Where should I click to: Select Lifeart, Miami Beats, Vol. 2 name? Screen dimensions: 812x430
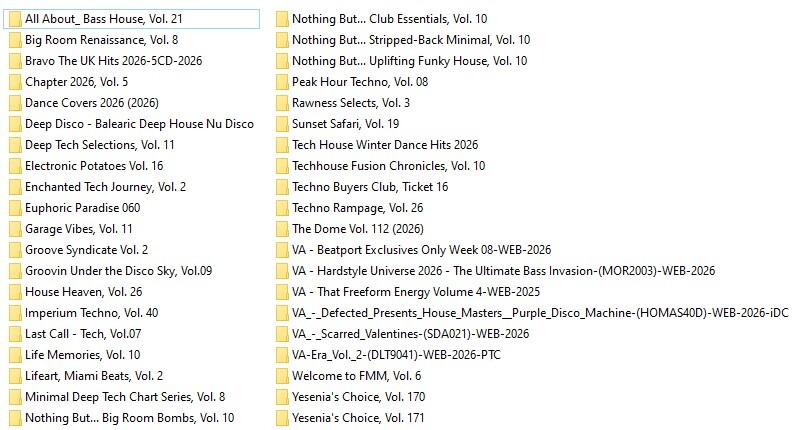click(x=94, y=376)
